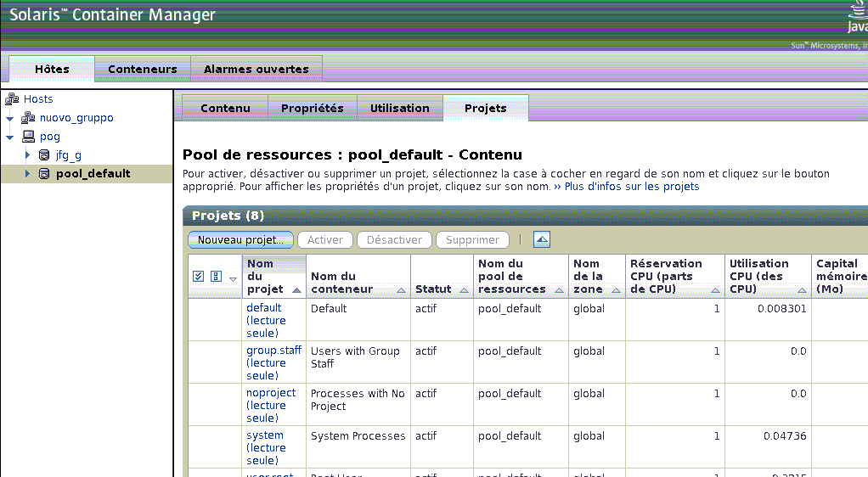Select nuovo_gruppo in the tree

coord(76,118)
